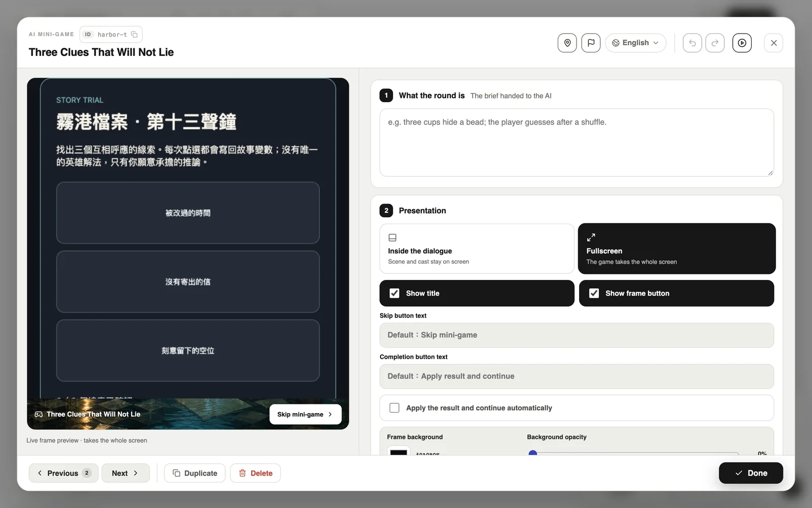Screen dimensions: 812x508
Task: Delete this mini-game
Action: pos(255,473)
